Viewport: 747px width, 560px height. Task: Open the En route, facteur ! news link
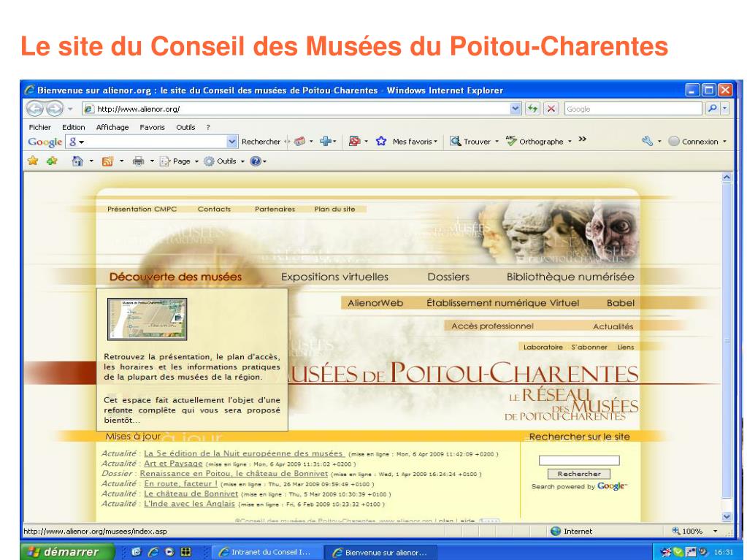coord(180,483)
